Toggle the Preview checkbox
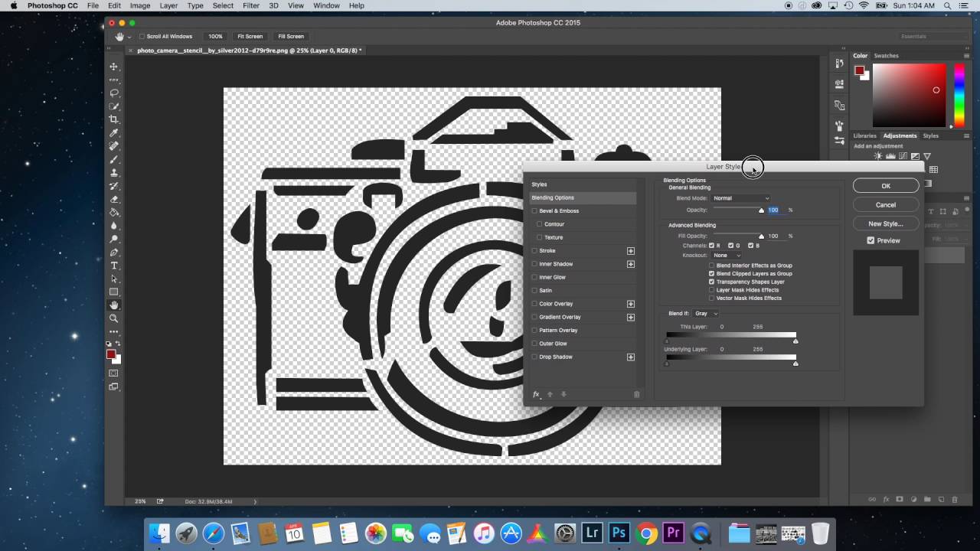The height and width of the screenshot is (551, 980). [871, 240]
